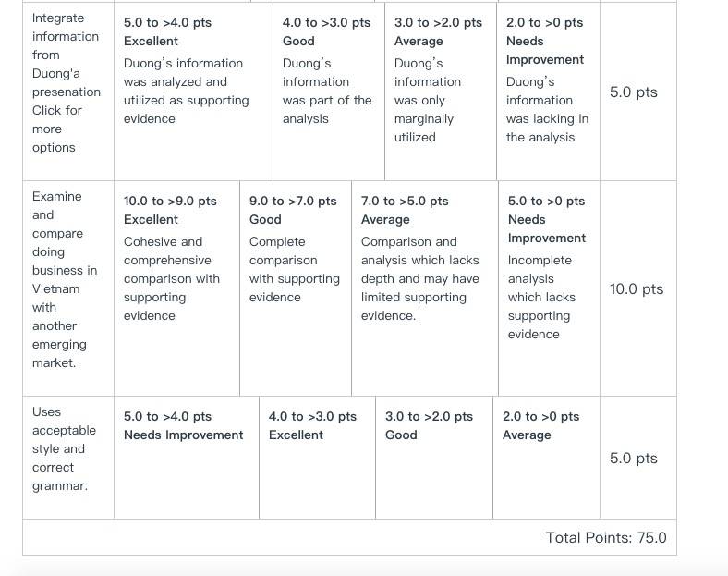The width and height of the screenshot is (728, 576).
Task: Choose the 4.0 to >3.0 pts Excellent grammar rating
Action: [x=317, y=458]
